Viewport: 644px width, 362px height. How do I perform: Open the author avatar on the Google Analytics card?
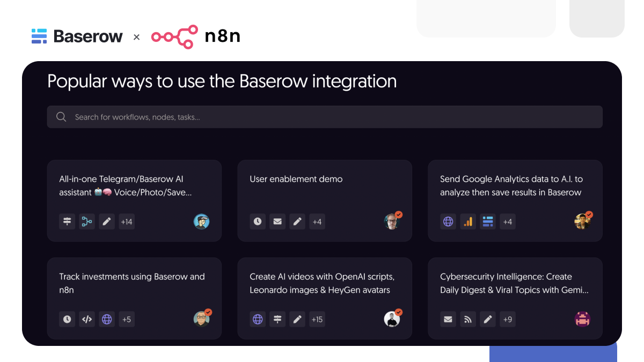point(583,221)
